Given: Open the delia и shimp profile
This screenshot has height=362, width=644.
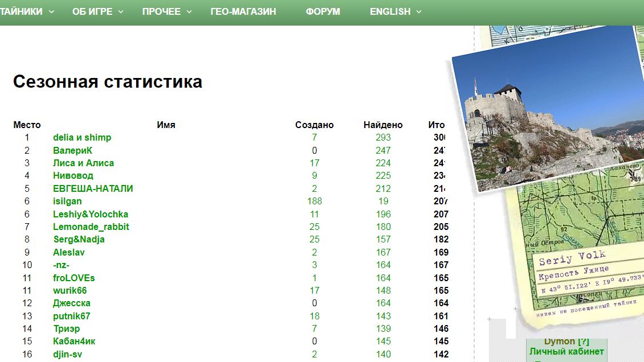Looking at the screenshot, I should click(82, 138).
